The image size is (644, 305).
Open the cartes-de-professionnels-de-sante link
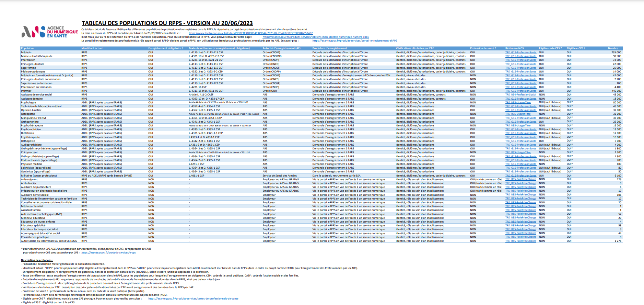click(193, 299)
